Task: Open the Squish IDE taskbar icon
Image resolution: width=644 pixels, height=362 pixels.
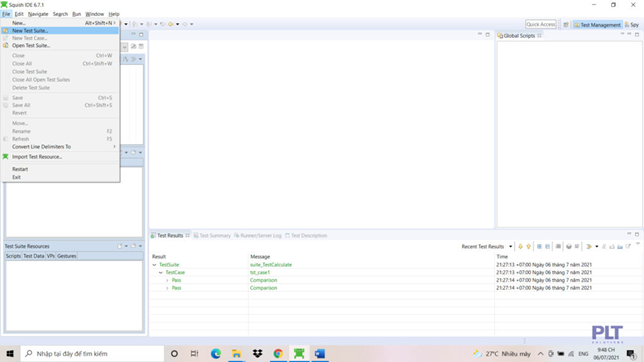Action: click(299, 353)
